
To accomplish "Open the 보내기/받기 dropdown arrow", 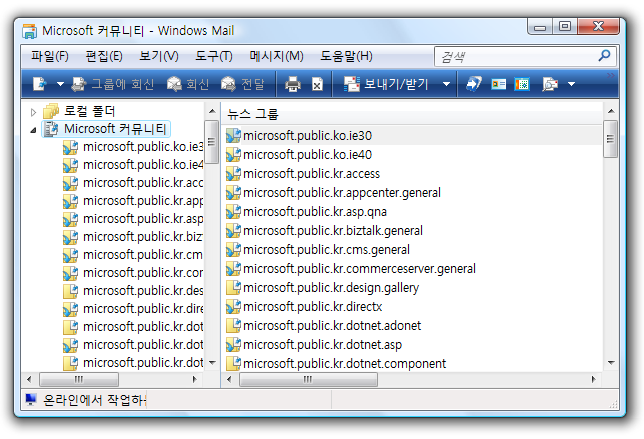I will (446, 84).
